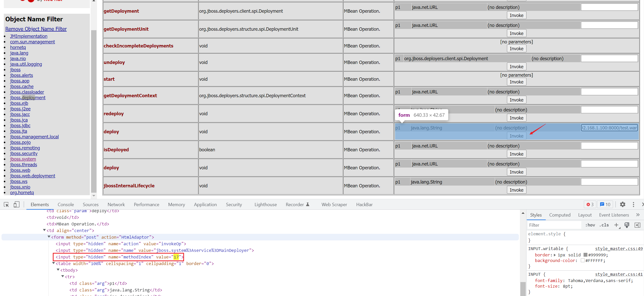
Task: Toggle the .cls element classes panel
Action: [604, 225]
